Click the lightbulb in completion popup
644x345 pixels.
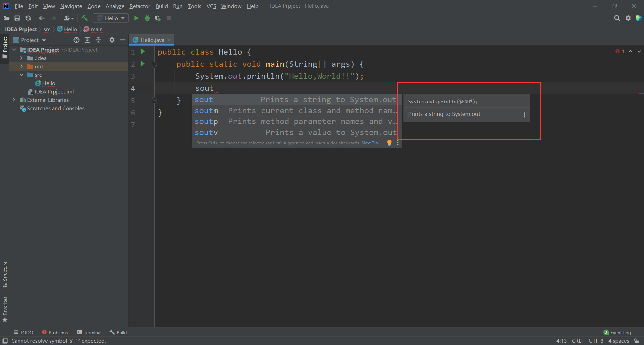[x=389, y=143]
